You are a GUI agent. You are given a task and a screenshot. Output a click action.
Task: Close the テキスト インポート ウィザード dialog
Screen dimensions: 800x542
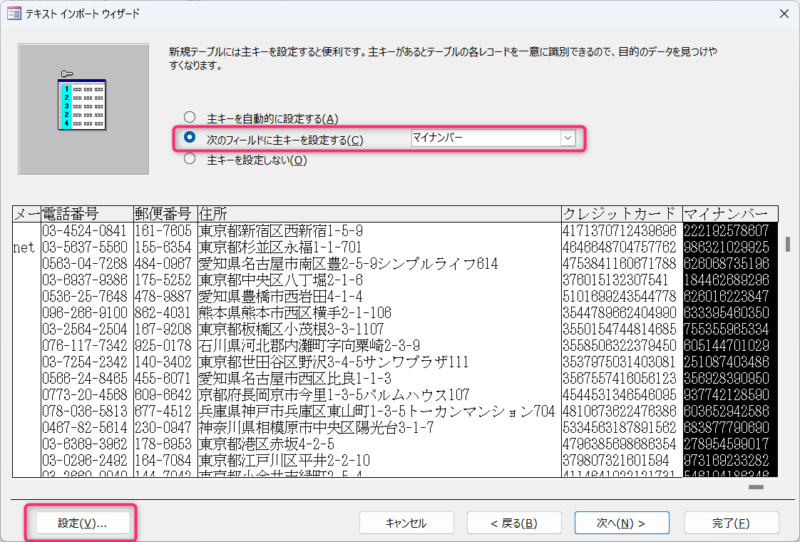(784, 14)
